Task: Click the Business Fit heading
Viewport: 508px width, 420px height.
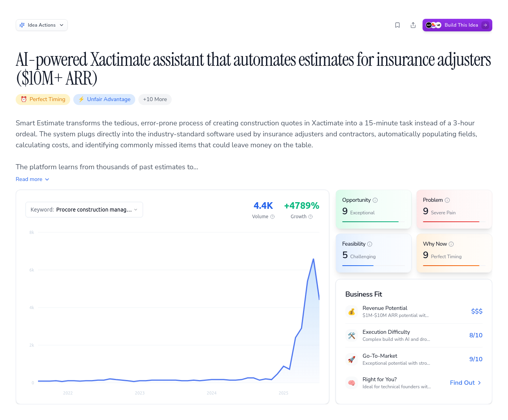Action: coord(364,294)
